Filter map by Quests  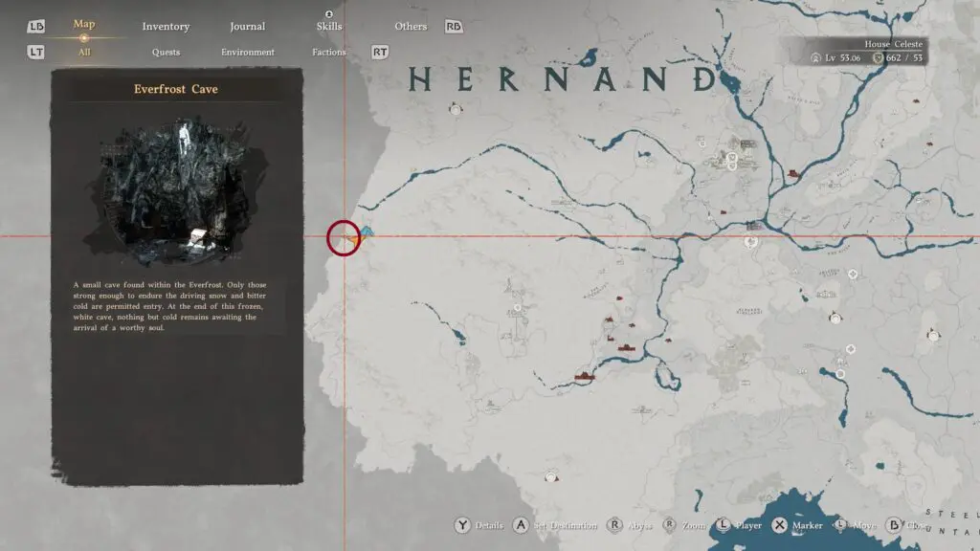(166, 53)
